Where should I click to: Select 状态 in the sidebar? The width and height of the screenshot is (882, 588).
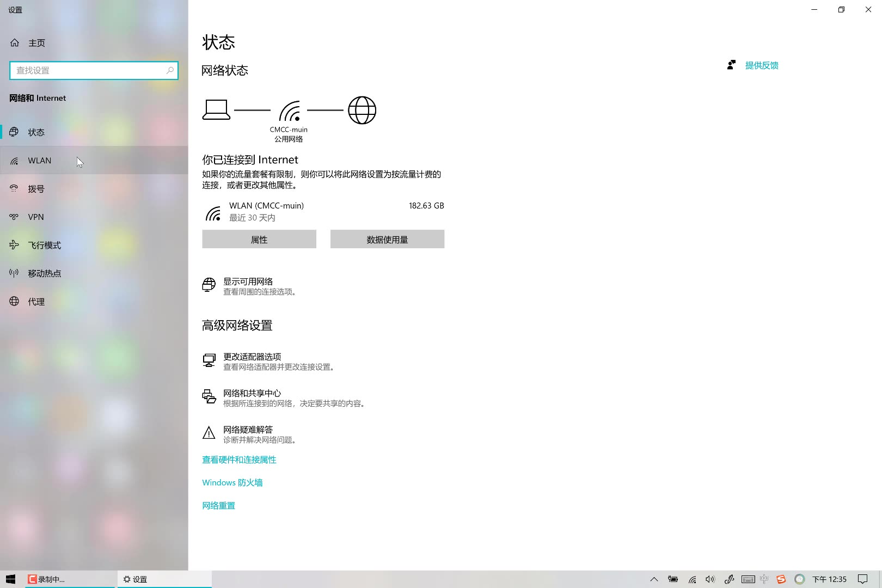pos(94,132)
